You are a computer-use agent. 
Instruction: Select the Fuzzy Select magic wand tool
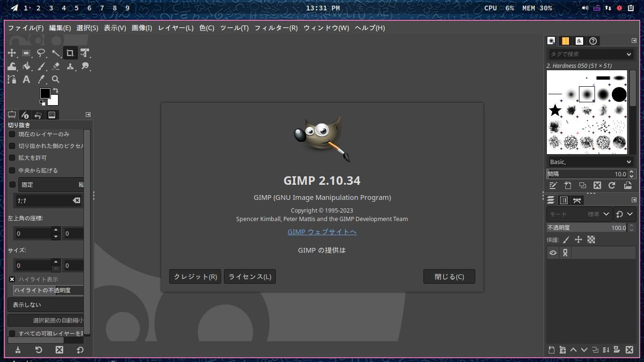56,53
